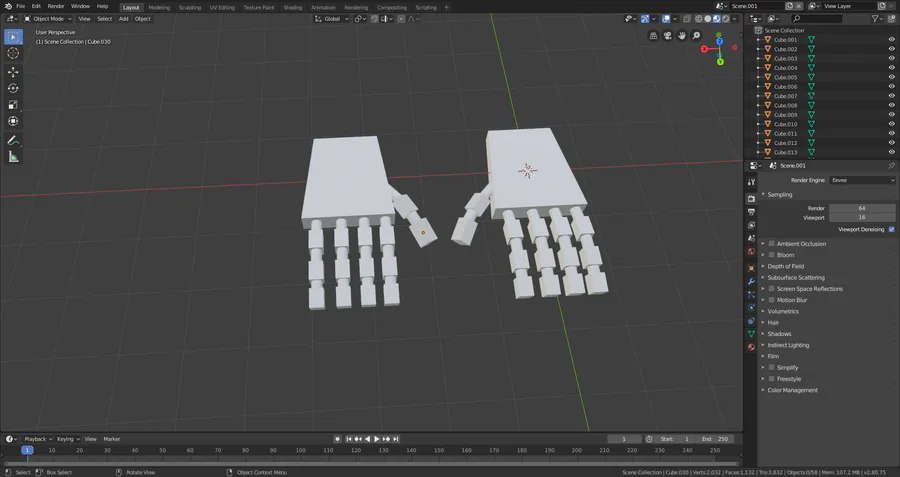
Task: Open the Particles properties tab
Action: click(x=751, y=294)
